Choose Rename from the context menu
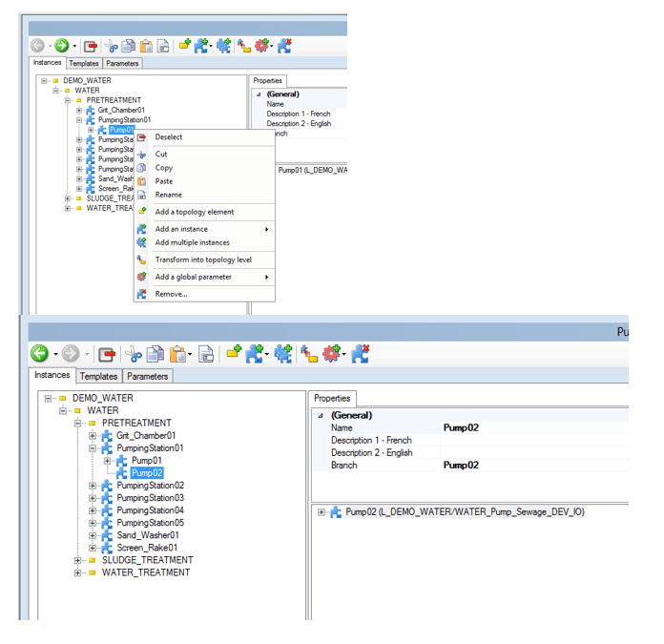664x644 pixels. pyautogui.click(x=168, y=195)
